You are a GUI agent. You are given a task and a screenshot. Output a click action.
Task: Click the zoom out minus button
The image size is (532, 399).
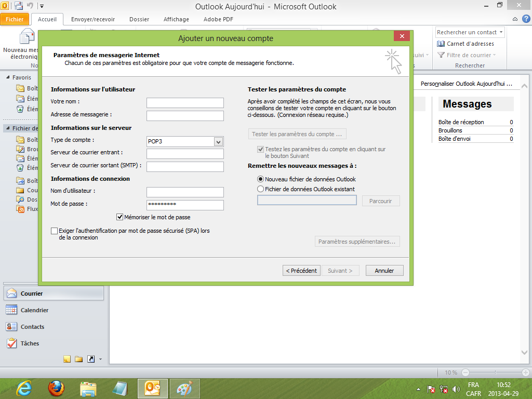click(x=465, y=373)
